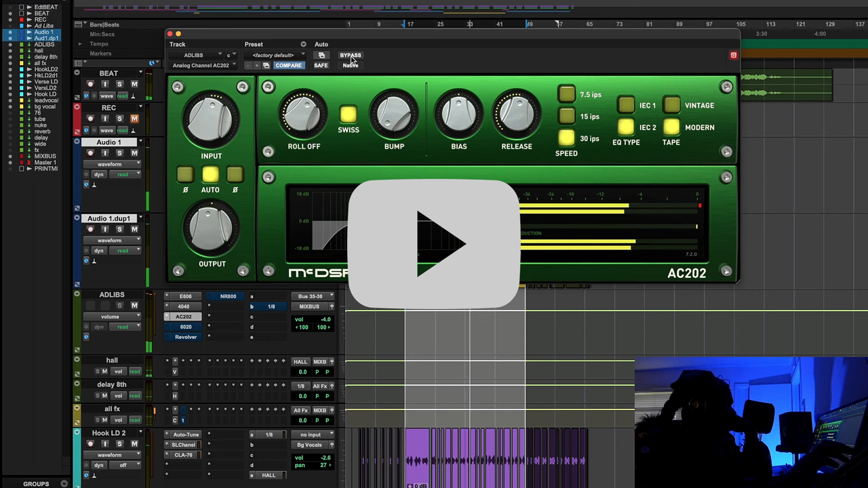
Task: Click the previous preset minus button
Action: [x=248, y=66]
